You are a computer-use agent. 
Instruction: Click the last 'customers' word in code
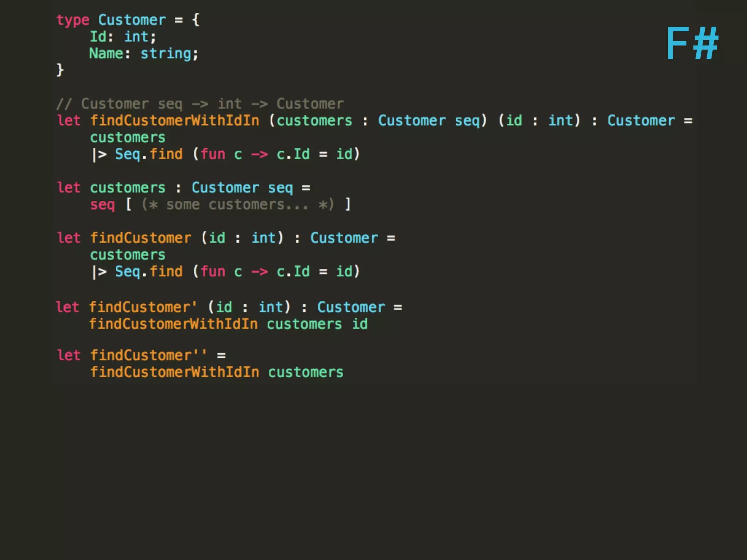pos(306,372)
